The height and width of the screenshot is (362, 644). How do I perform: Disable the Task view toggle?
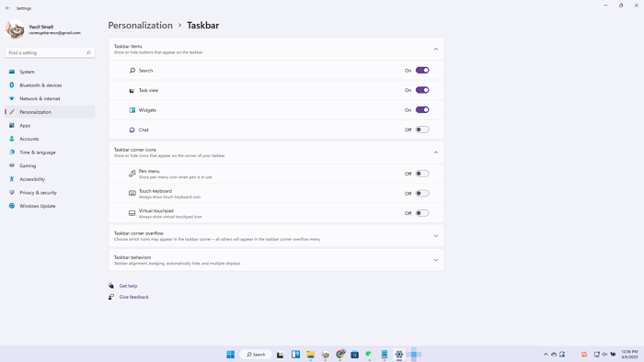pyautogui.click(x=422, y=90)
